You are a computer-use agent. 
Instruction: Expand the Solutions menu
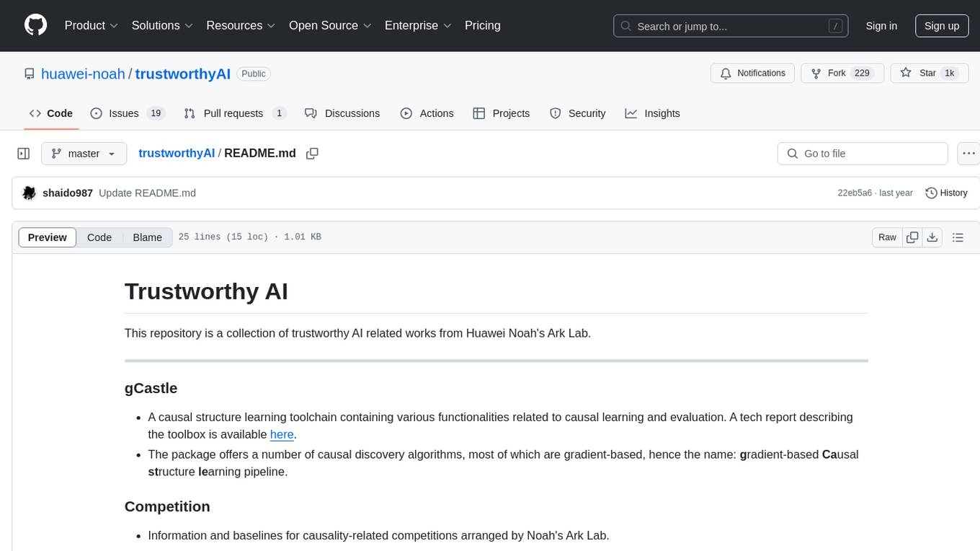point(162,25)
